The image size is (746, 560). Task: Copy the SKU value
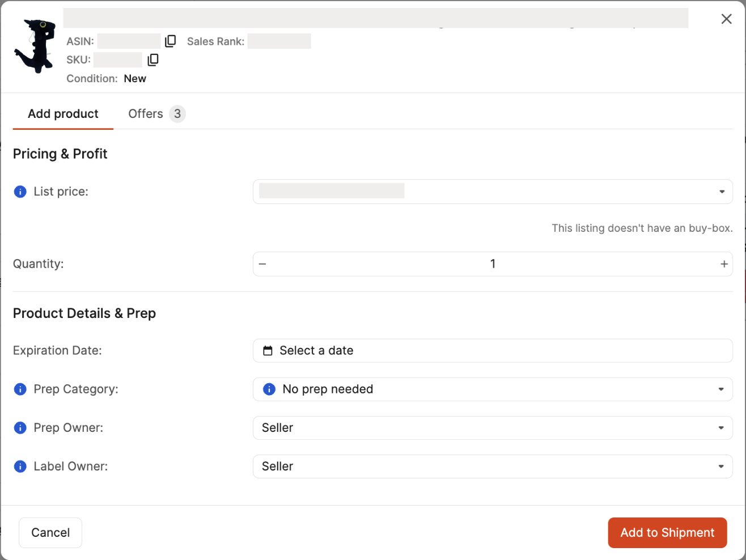coord(153,60)
